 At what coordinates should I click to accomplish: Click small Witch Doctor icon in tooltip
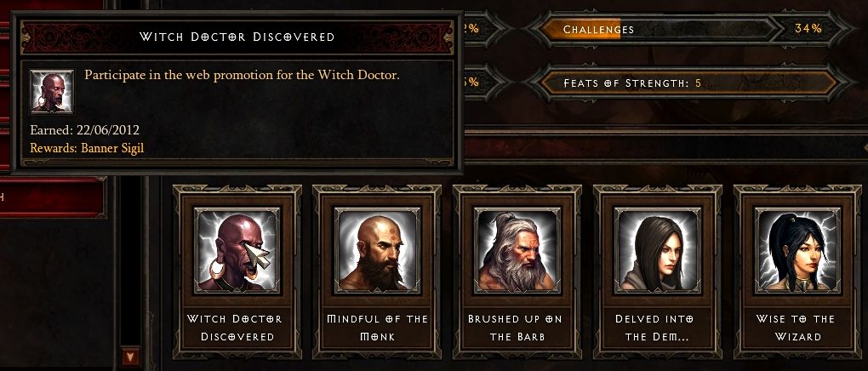(52, 92)
